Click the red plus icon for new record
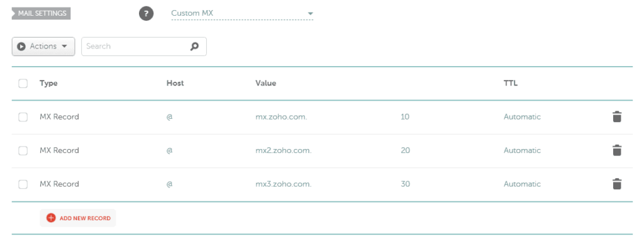Image resolution: width=644 pixels, height=246 pixels. 51,218
